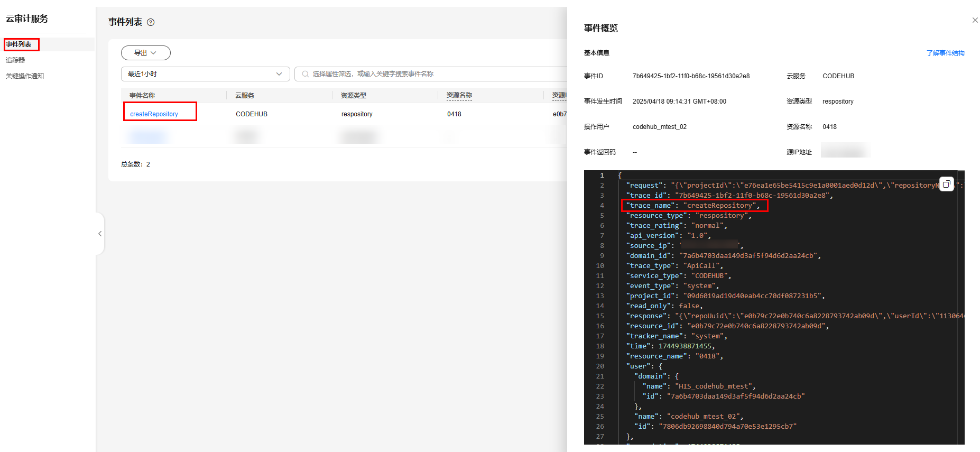Click the "read_only": false line
Viewport: 980px width, 452px height.
point(664,306)
